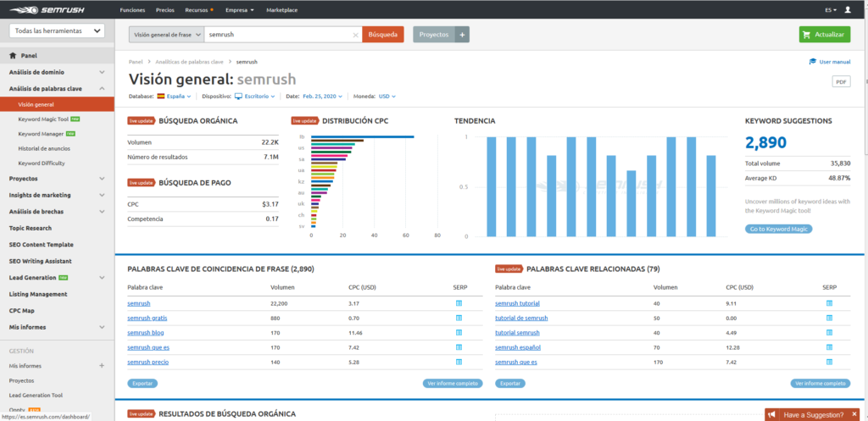This screenshot has height=421, width=868.
Task: Click Go to Keyword Magic button
Action: pos(778,229)
